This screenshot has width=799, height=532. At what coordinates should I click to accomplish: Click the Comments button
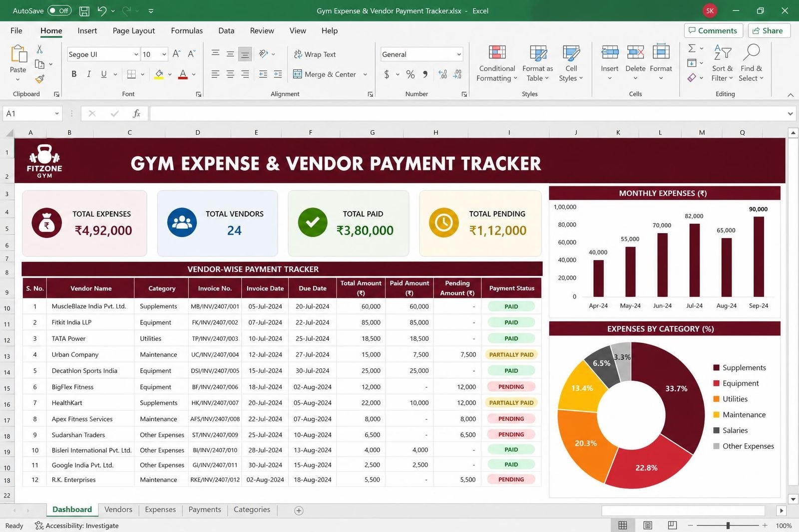coord(713,30)
